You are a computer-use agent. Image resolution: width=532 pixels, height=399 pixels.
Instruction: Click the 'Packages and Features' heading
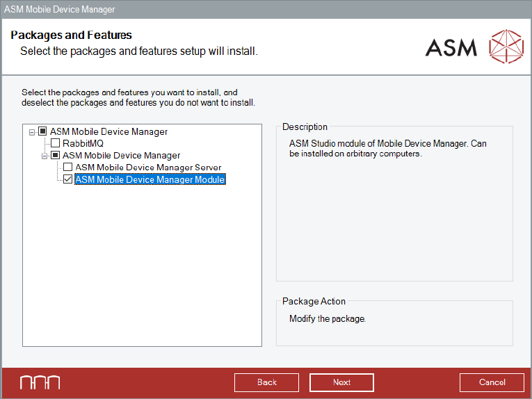71,35
